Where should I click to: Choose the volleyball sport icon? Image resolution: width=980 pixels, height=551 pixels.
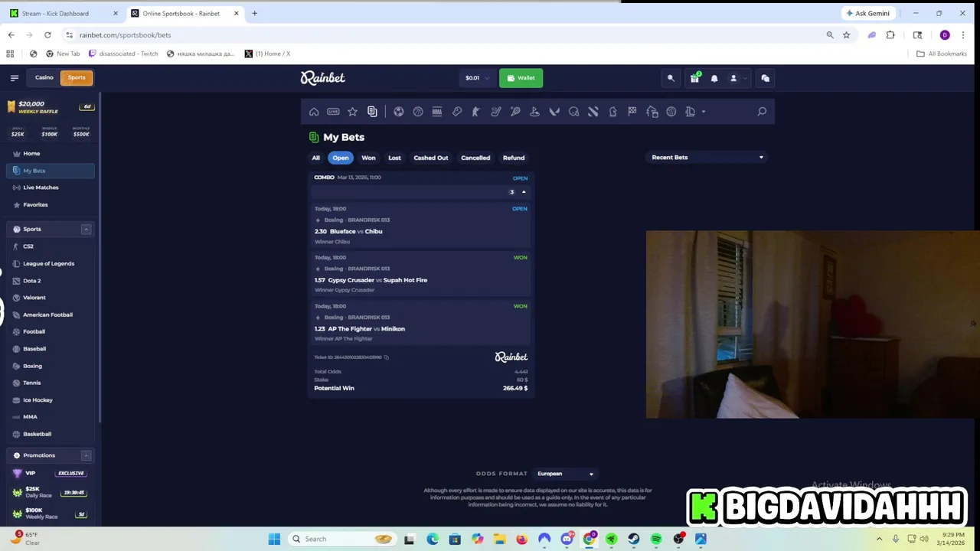pos(671,112)
